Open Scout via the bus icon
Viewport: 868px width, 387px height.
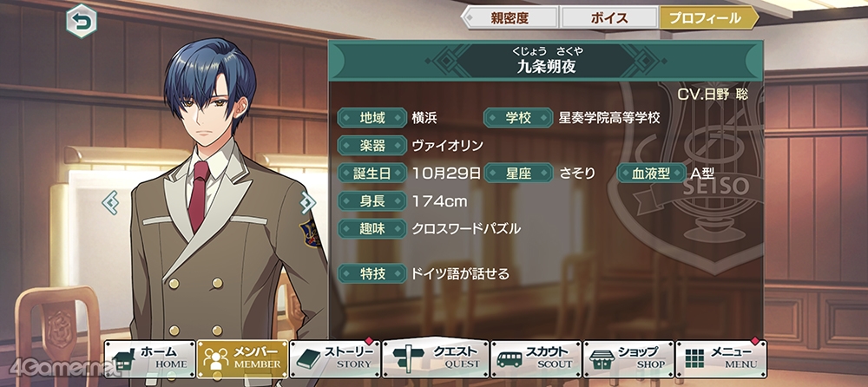click(x=509, y=359)
